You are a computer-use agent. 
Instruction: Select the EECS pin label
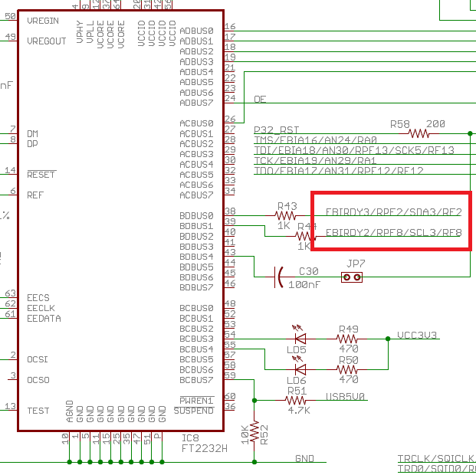38,298
